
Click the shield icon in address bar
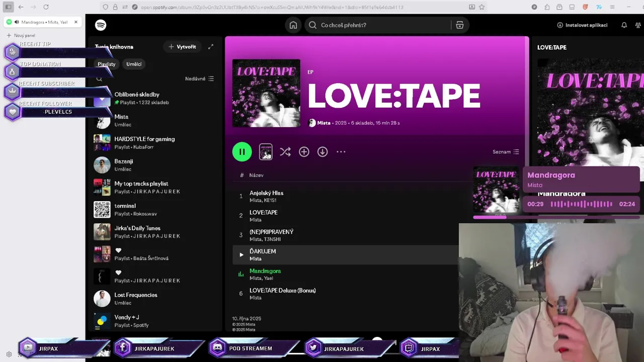[105, 7]
